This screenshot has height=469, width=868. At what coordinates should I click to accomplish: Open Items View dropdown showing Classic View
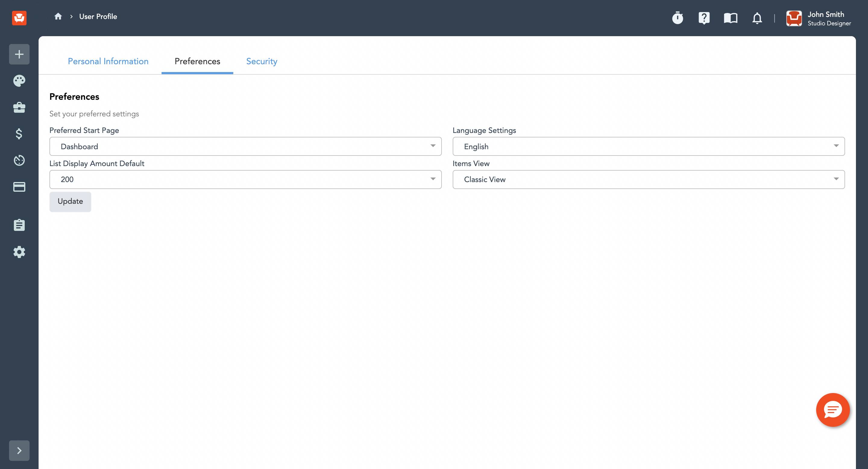[x=649, y=179]
